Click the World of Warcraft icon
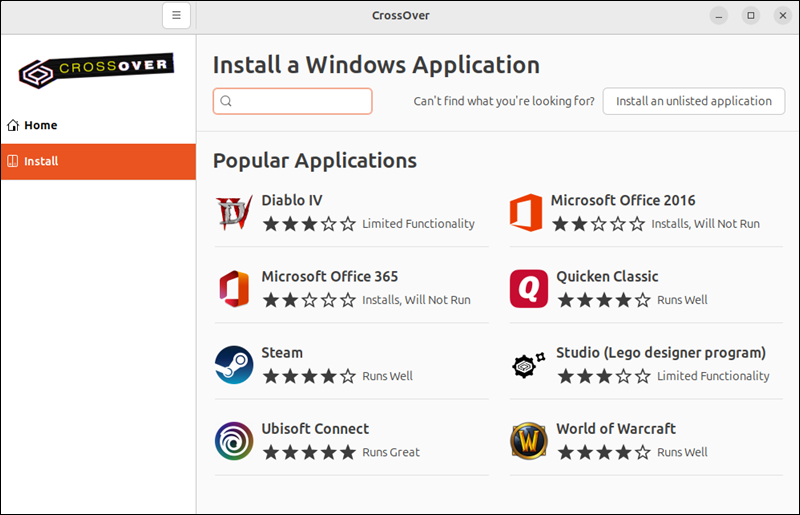Viewport: 800px width, 515px height. 528,441
